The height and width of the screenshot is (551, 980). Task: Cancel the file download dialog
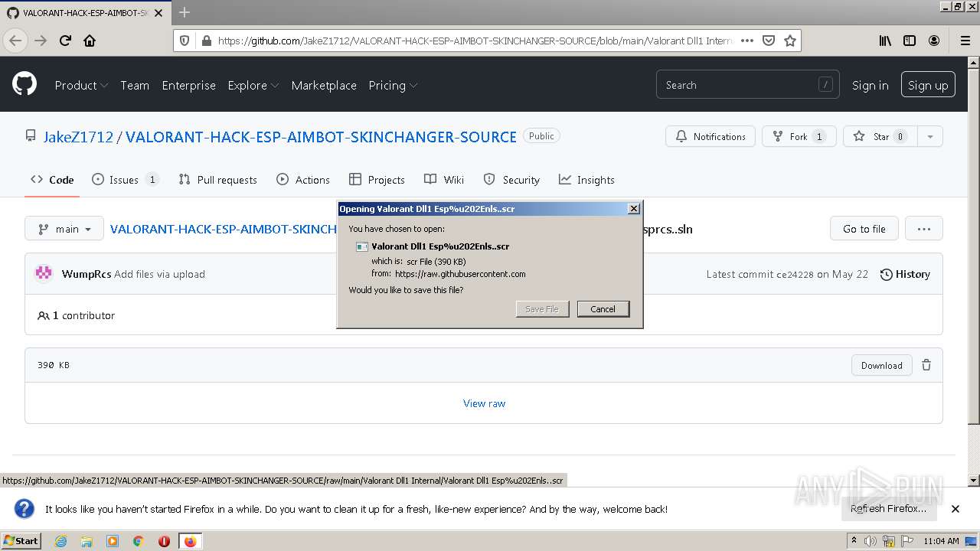[603, 309]
